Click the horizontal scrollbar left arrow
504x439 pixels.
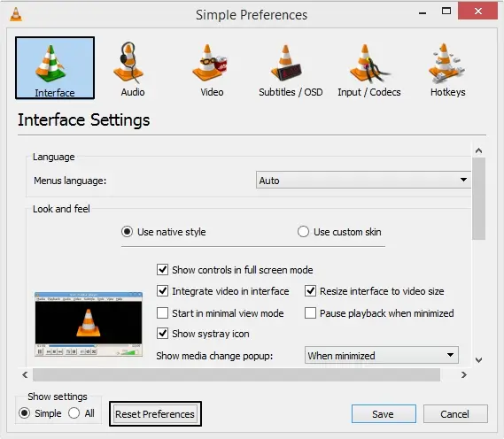click(x=25, y=374)
